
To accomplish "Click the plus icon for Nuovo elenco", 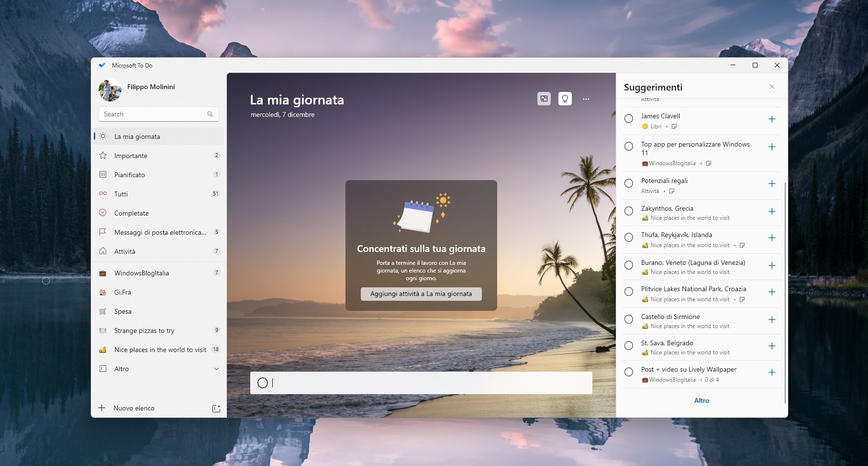I will coord(101,408).
